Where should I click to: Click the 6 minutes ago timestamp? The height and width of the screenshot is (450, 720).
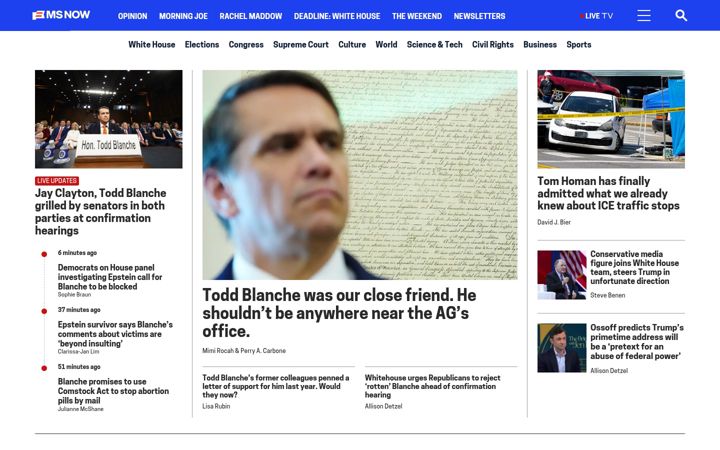[x=77, y=253]
